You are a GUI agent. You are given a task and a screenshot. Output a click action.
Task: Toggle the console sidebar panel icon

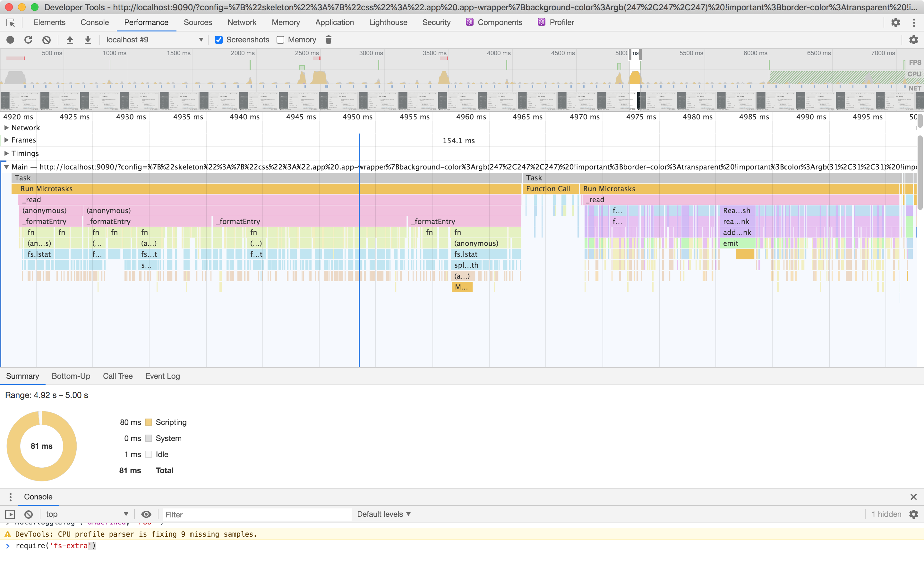(10, 514)
